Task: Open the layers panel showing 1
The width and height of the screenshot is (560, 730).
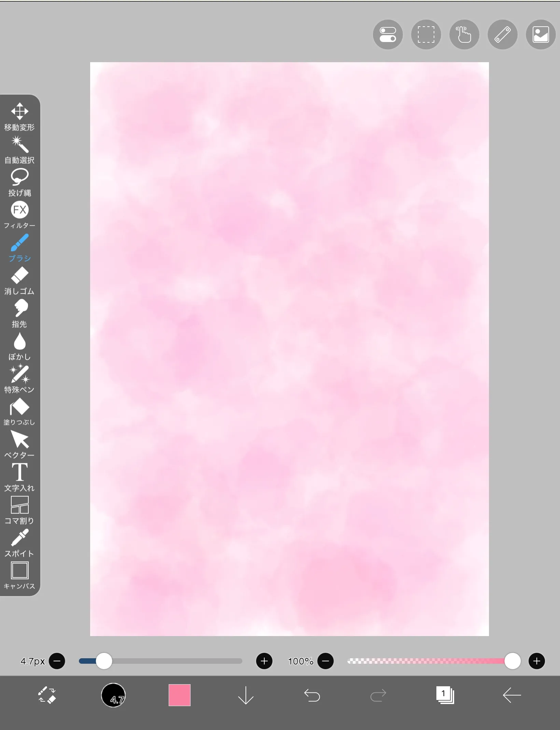Action: (x=445, y=695)
